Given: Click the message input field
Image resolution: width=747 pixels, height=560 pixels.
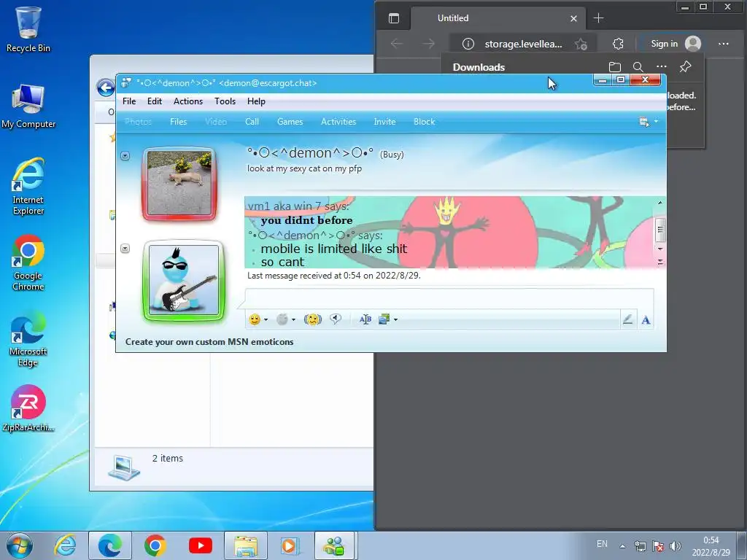Looking at the screenshot, I should pos(449,298).
